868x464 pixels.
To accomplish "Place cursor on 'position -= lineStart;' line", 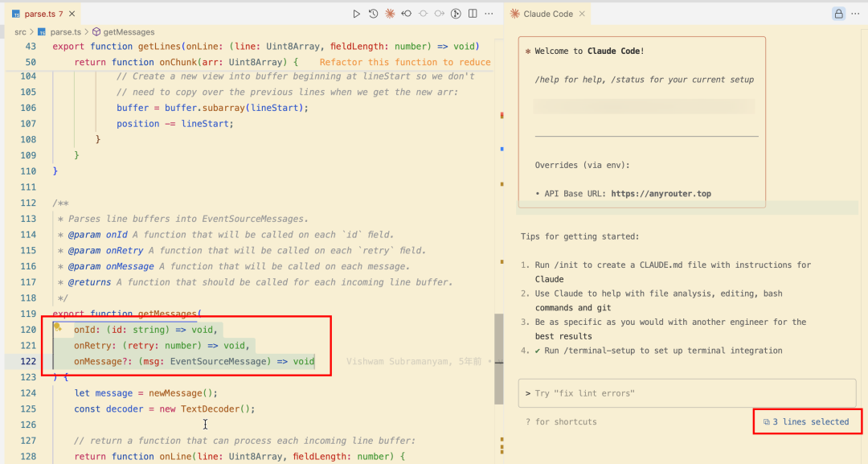I will pos(175,124).
